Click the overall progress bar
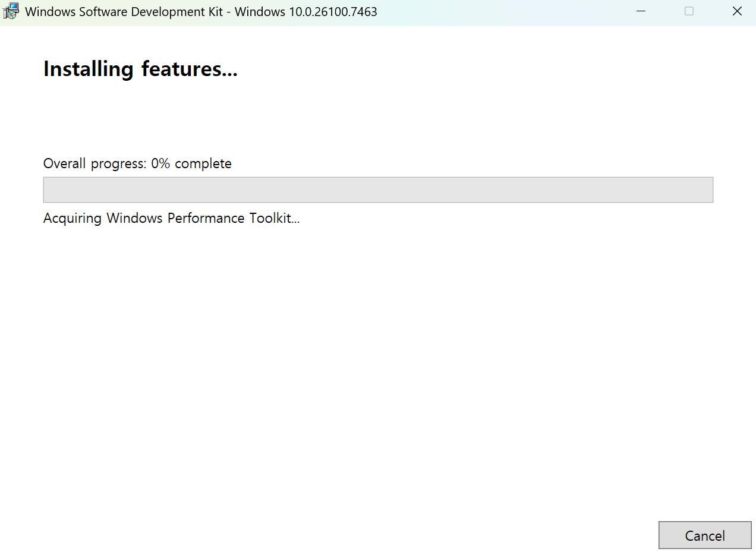Viewport: 756px width, 555px height. click(378, 190)
